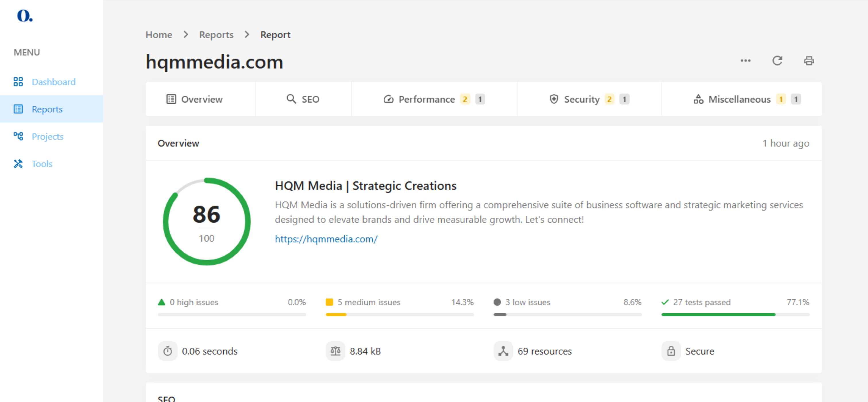The image size is (868, 402).
Task: Click the '8.6%' percentage value
Action: pos(632,302)
